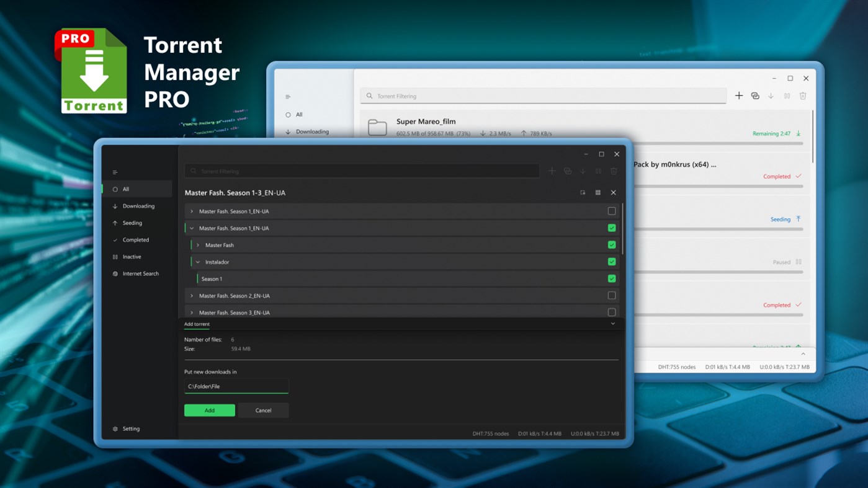
Task: Uncheck the Instalador folder checkbox
Action: (612, 262)
